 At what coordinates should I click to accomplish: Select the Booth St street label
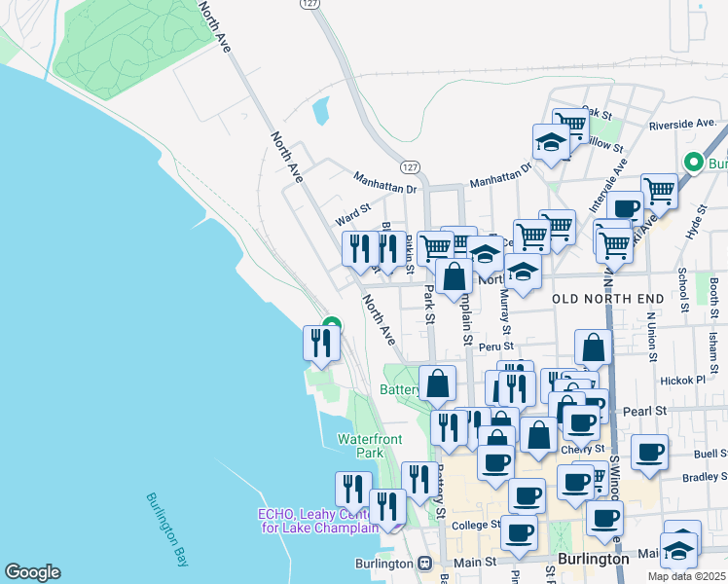pyautogui.click(x=714, y=298)
